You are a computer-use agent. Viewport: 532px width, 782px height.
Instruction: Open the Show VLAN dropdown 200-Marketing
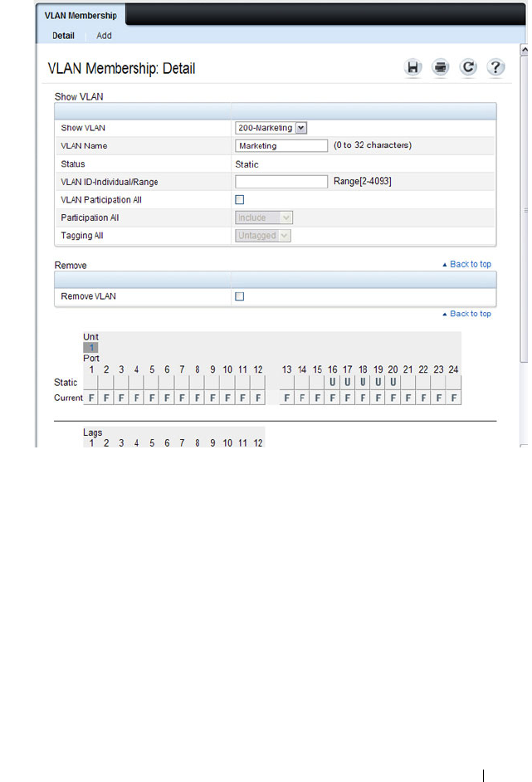[x=271, y=128]
